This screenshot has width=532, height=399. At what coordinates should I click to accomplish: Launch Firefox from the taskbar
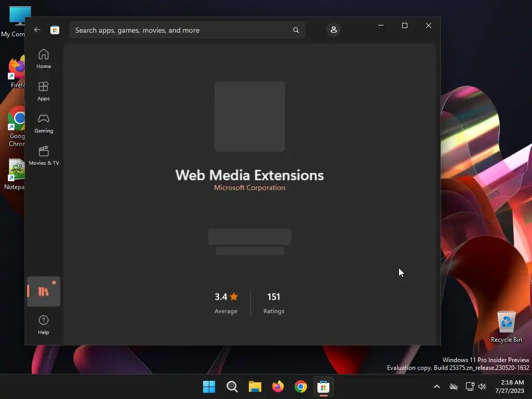tap(278, 387)
